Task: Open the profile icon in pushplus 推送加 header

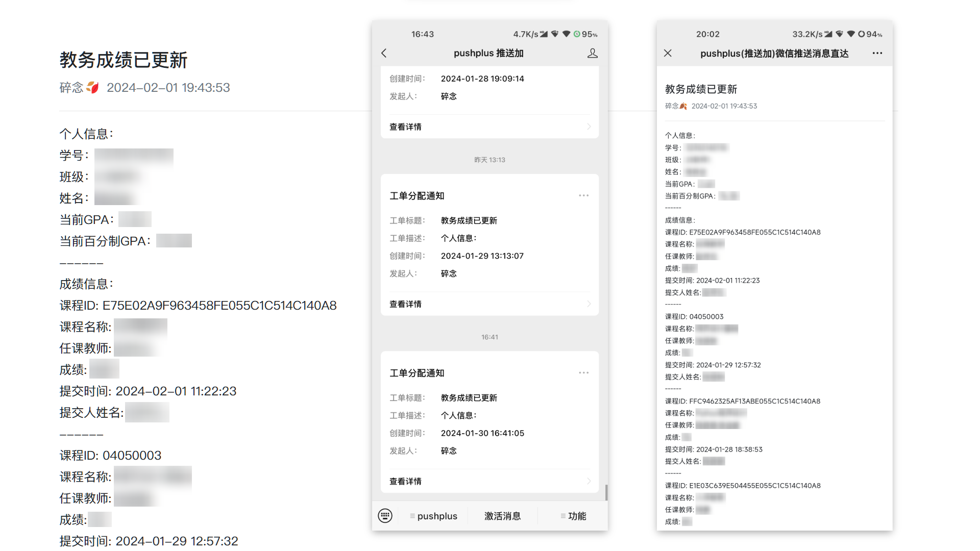Action: pyautogui.click(x=592, y=53)
